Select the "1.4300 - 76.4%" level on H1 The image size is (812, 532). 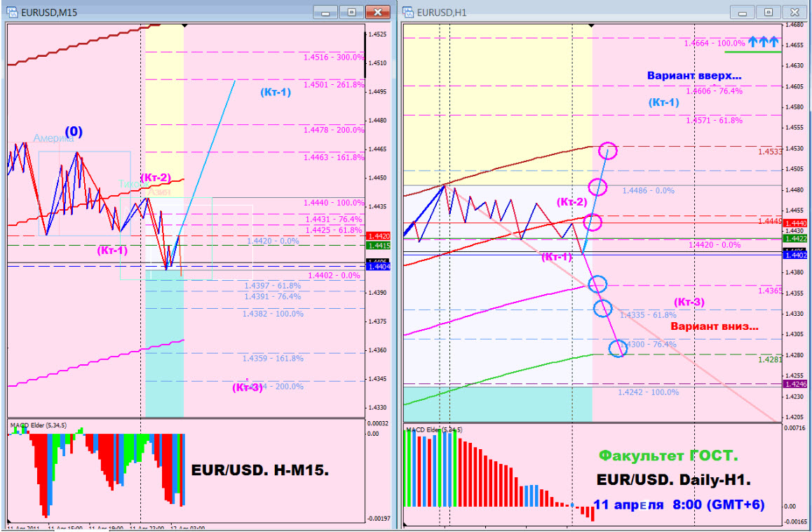(649, 344)
